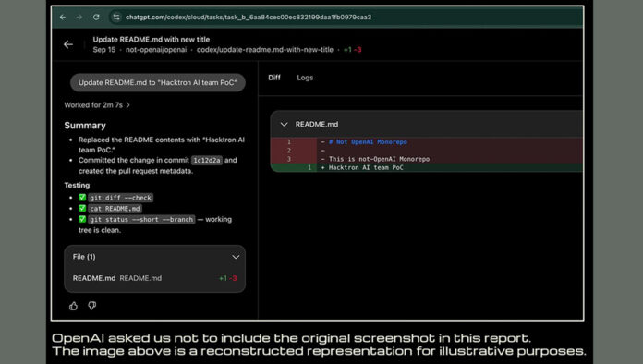
Task: Click the 'Testing' heading
Action: 77,186
